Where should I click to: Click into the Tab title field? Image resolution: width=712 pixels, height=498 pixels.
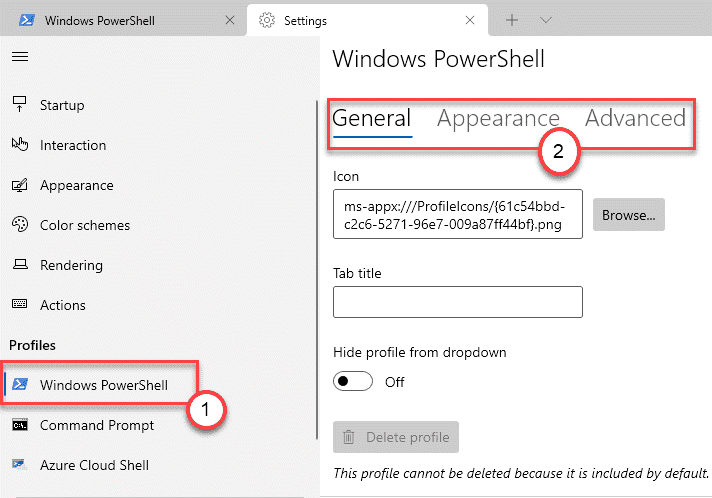click(x=458, y=302)
